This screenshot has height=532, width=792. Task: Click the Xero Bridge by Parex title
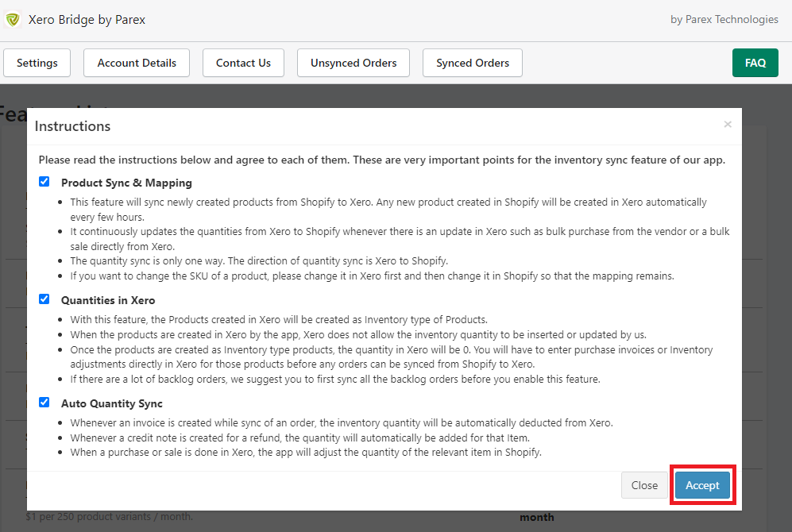[87, 20]
